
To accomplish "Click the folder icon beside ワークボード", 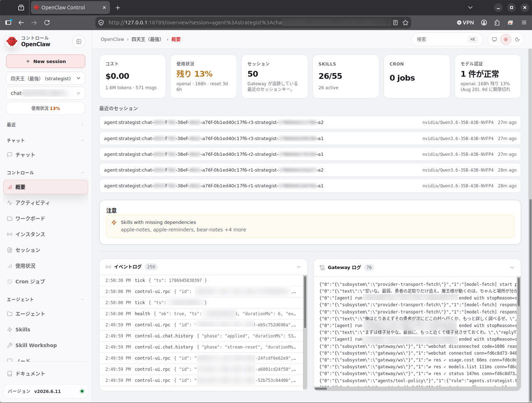I will click(x=10, y=219).
